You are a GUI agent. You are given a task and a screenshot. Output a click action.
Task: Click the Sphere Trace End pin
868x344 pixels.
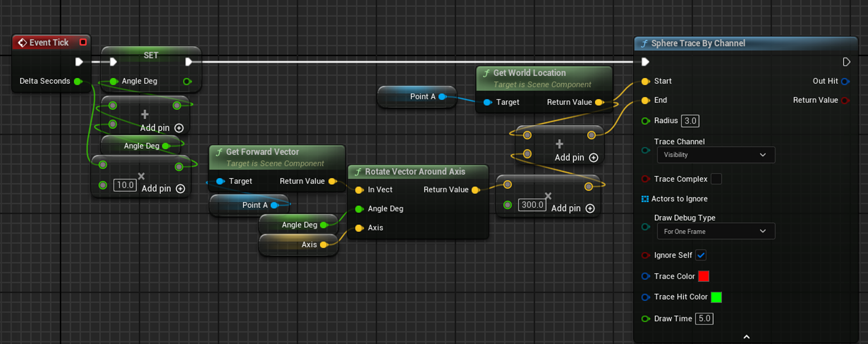point(645,100)
